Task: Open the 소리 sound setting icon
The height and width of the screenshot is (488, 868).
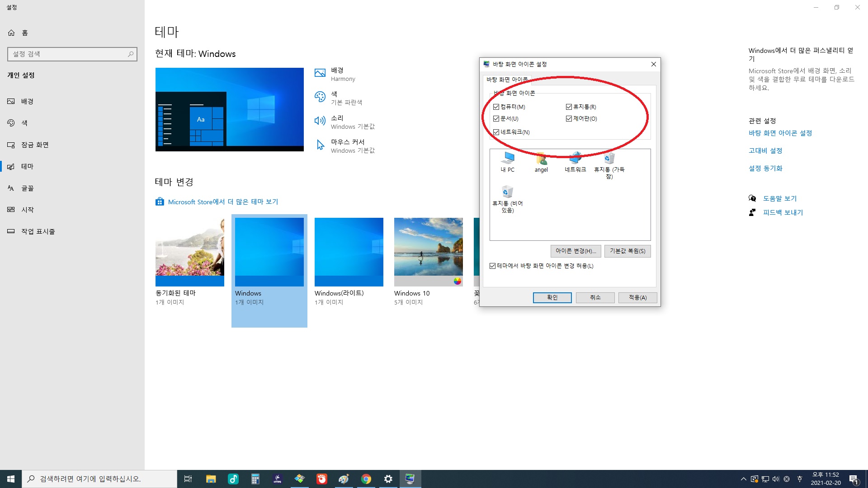Action: [x=320, y=121]
